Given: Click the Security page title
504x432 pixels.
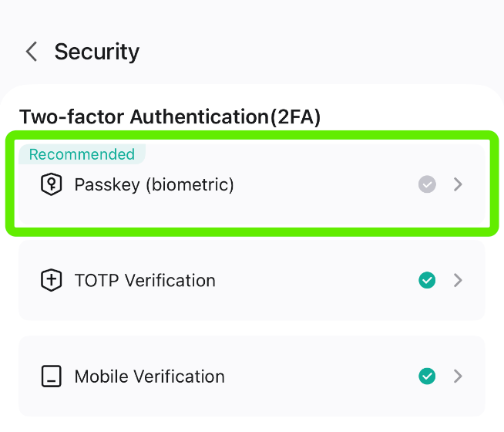Looking at the screenshot, I should click(x=97, y=52).
